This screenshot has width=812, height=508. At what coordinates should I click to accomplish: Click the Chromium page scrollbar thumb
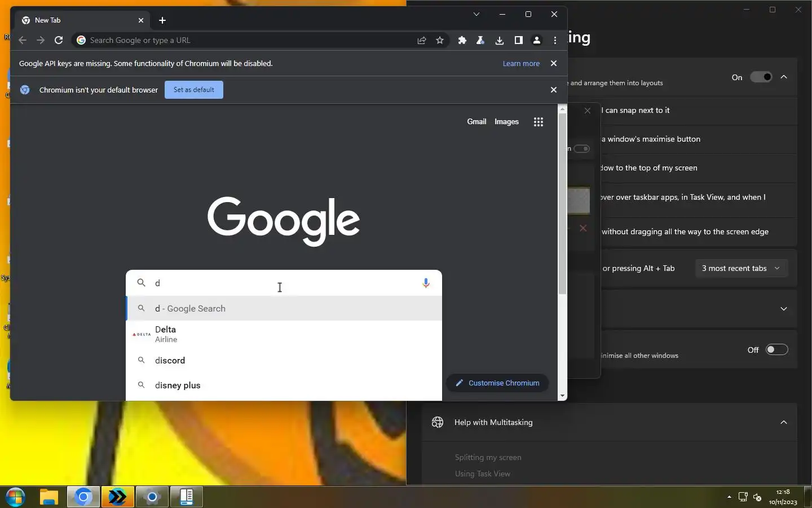click(562, 203)
